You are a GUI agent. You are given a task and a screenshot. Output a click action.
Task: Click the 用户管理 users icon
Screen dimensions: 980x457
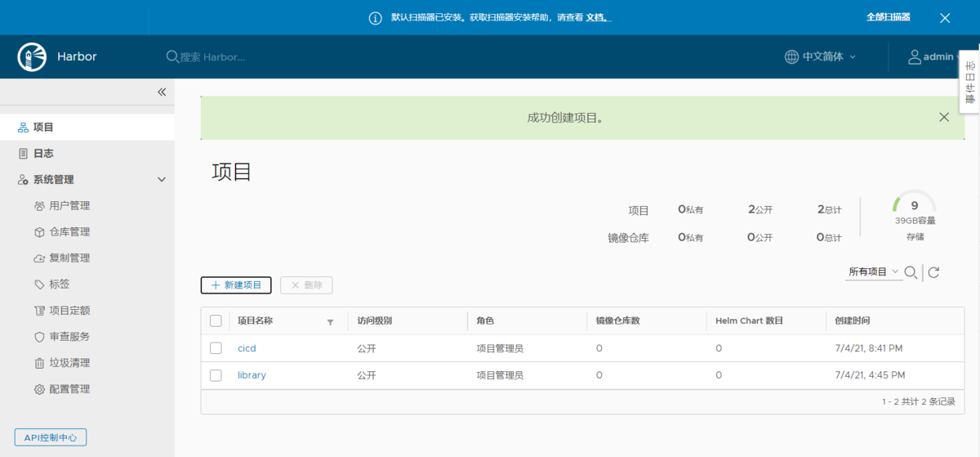pyautogui.click(x=39, y=205)
